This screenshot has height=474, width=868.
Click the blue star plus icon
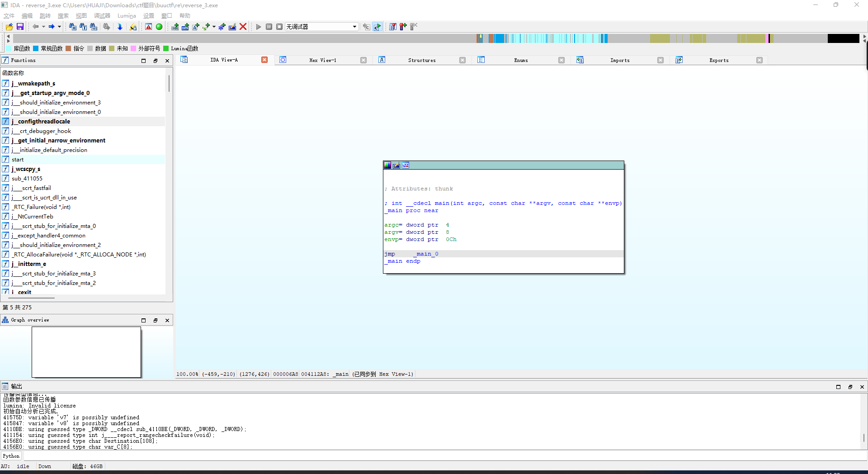[222, 27]
